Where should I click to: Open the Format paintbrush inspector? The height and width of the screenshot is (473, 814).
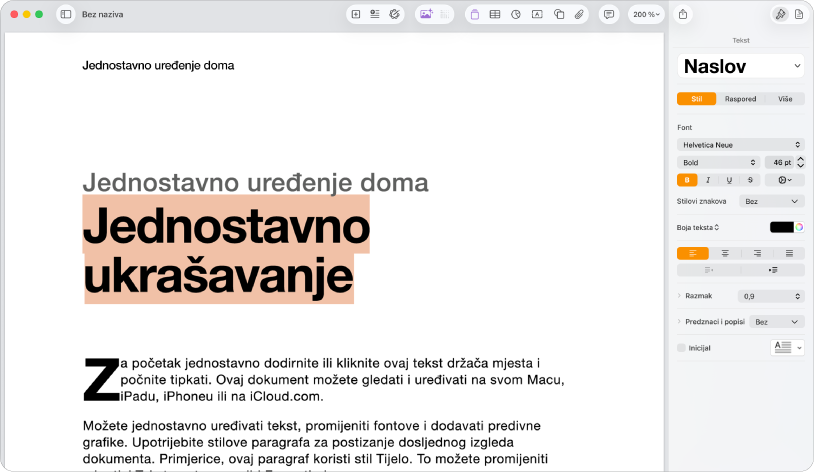coord(780,15)
